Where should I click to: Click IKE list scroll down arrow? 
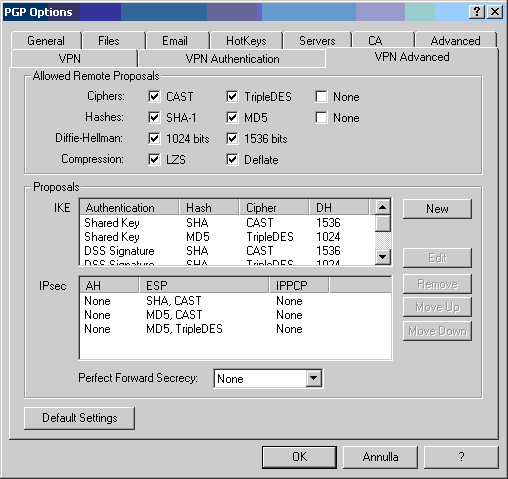tap(383, 257)
